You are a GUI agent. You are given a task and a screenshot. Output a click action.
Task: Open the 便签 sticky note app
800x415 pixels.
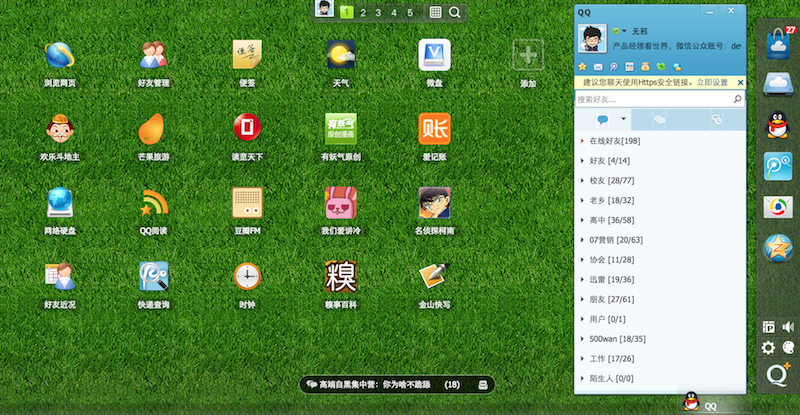(x=247, y=55)
